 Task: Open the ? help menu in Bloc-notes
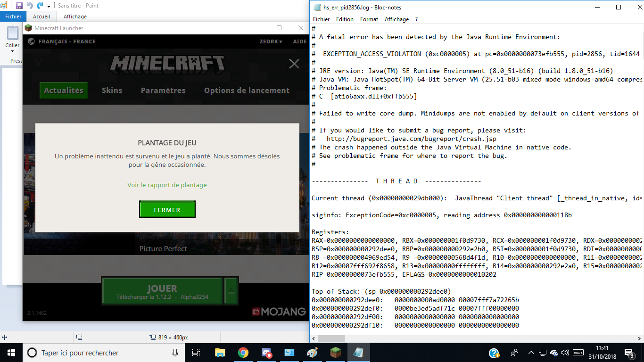[416, 19]
